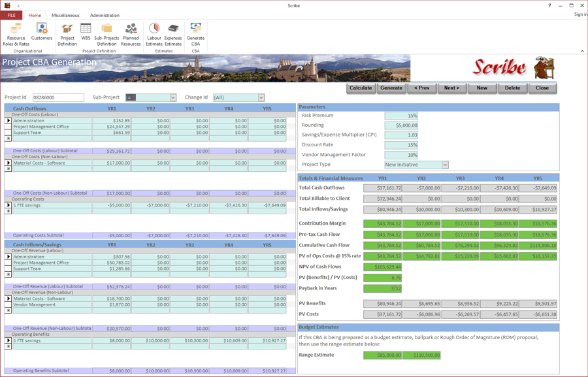This screenshot has height=377, width=588.
Task: Select the Vendor Management Factor field
Action: tap(401, 155)
